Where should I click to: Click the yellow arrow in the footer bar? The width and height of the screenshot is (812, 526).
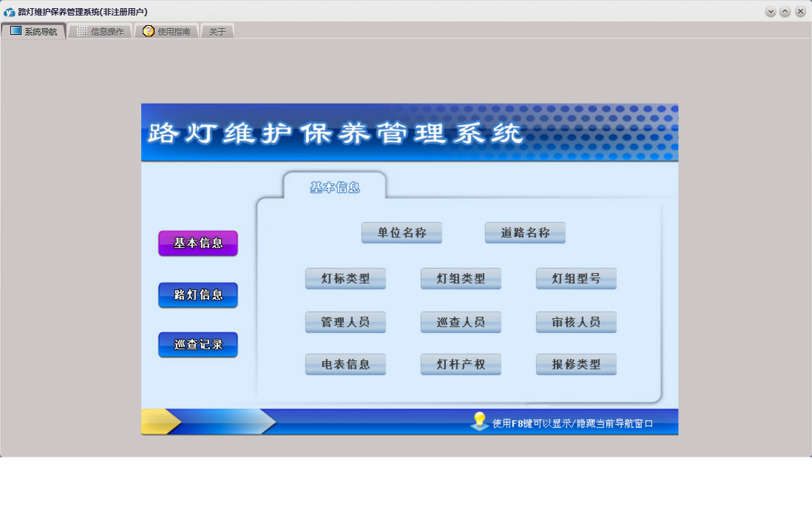[x=161, y=422]
